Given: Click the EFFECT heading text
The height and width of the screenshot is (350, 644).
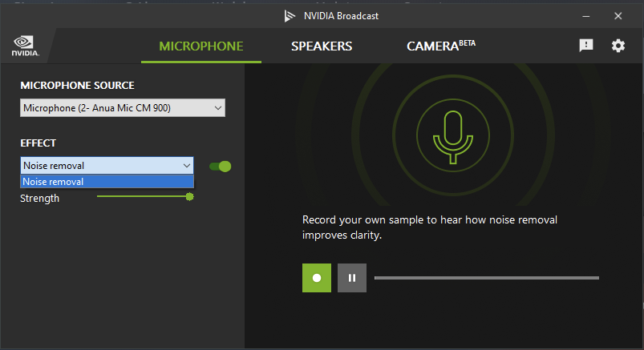Looking at the screenshot, I should point(38,143).
